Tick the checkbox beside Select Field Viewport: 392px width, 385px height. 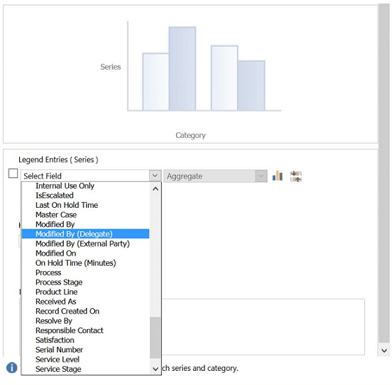pos(13,173)
